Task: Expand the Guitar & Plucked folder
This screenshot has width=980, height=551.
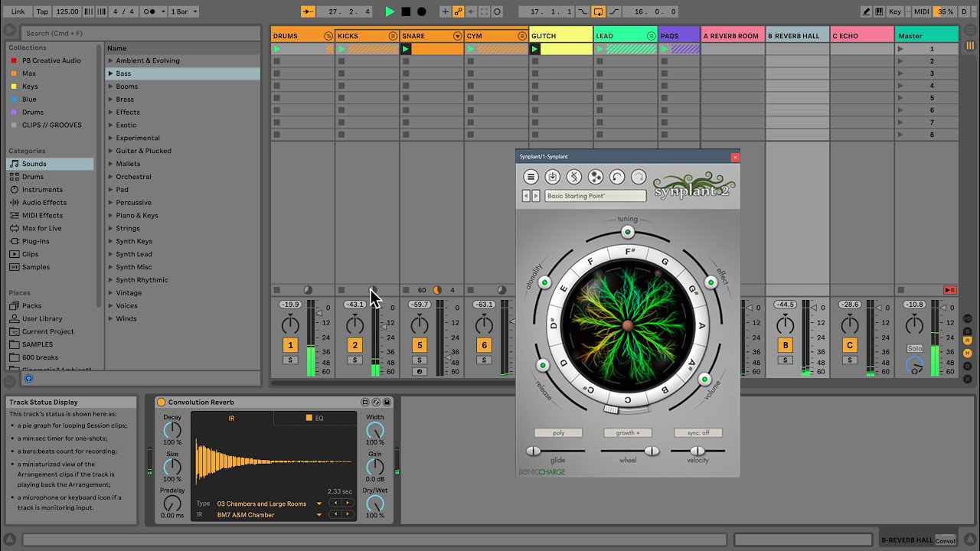Action: (x=110, y=151)
